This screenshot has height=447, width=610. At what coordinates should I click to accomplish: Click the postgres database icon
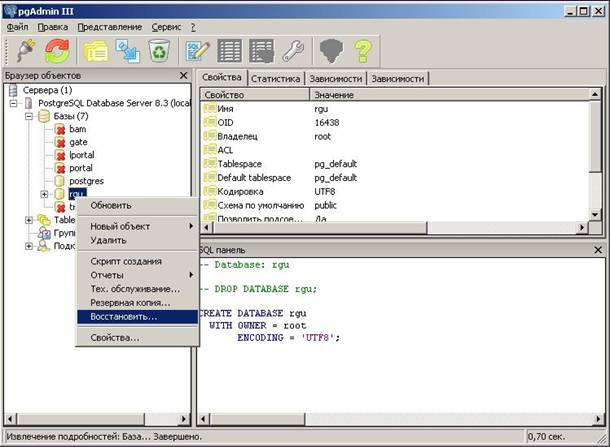click(x=60, y=181)
